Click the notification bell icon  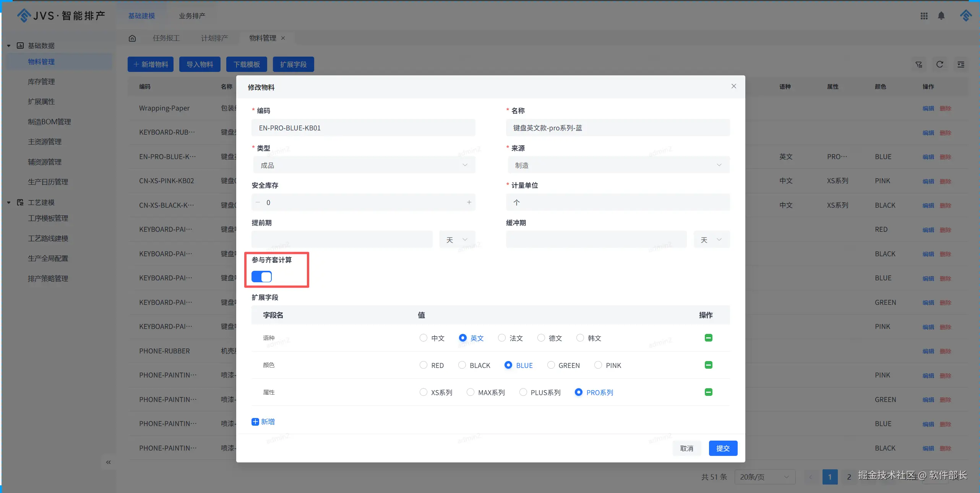(x=941, y=16)
